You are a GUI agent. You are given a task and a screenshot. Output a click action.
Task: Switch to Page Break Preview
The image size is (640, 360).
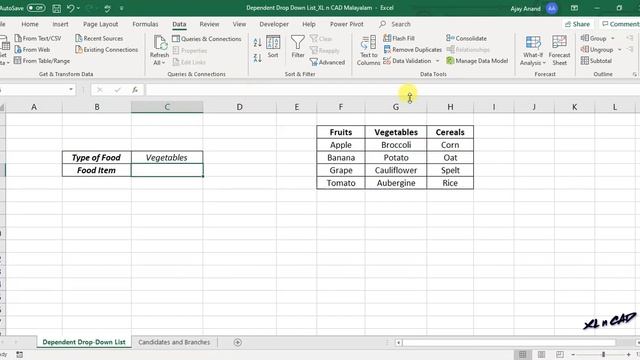click(x=560, y=354)
